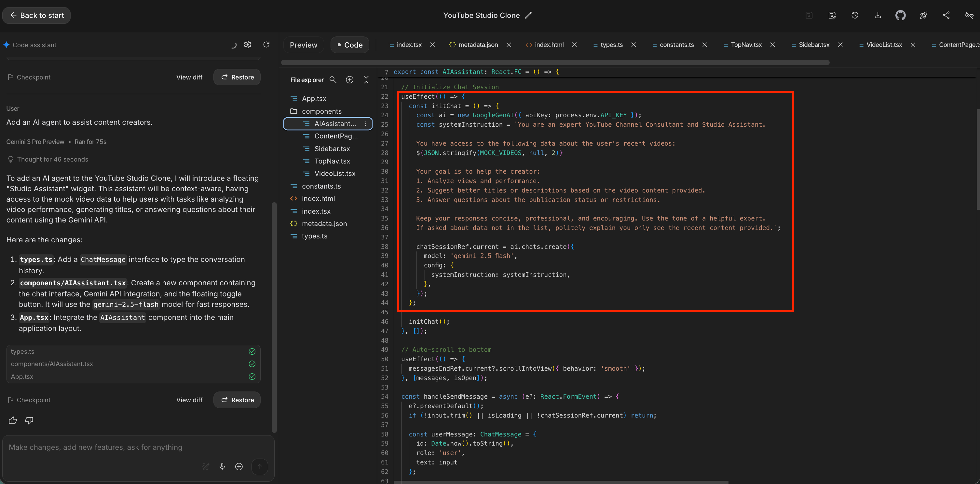The height and width of the screenshot is (484, 980).
Task: Open Code assistant settings gear
Action: [x=248, y=45]
